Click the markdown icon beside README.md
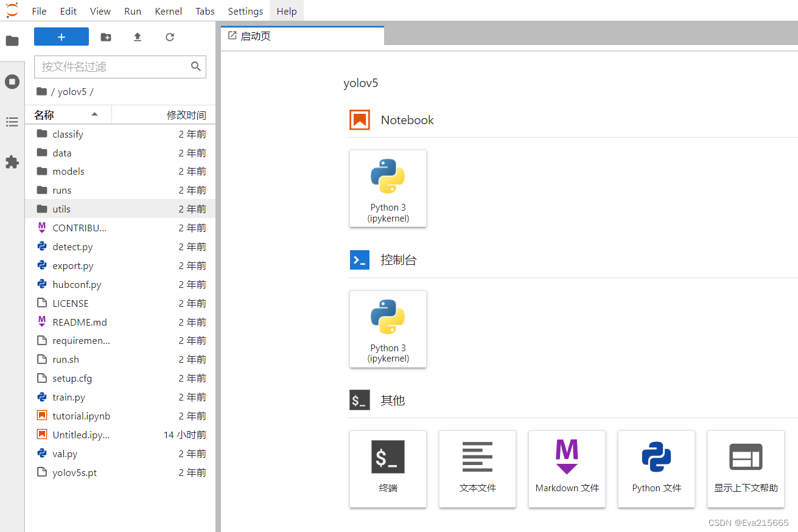The image size is (798, 532). [42, 322]
